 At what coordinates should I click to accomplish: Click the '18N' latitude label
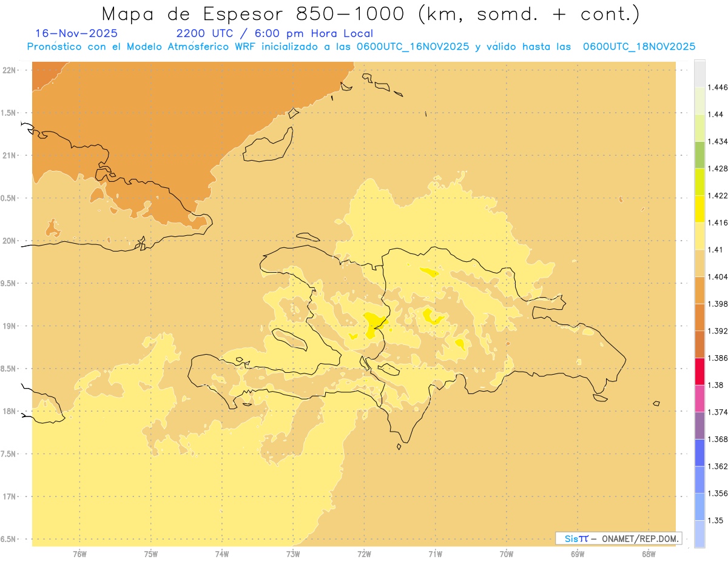tap(9, 411)
